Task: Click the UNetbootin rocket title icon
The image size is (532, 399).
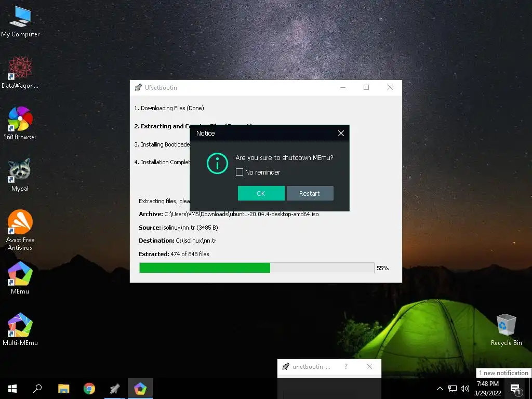Action: [x=138, y=87]
